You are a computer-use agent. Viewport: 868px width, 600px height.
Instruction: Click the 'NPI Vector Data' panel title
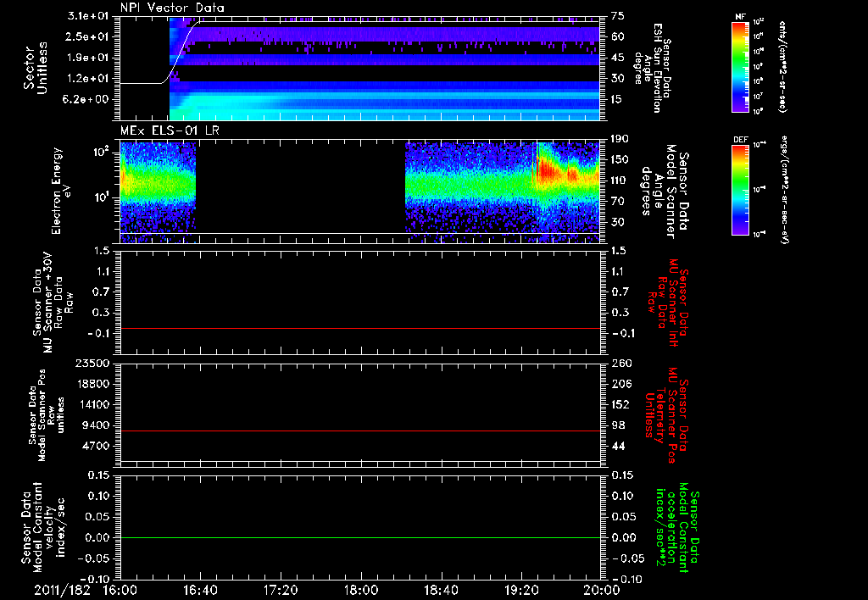tap(172, 8)
